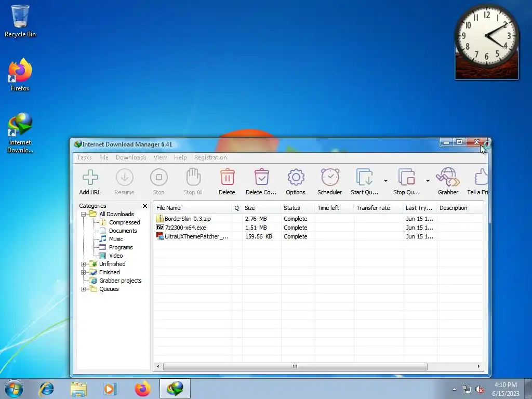Close the Categories panel
532x399 pixels.
(x=145, y=206)
